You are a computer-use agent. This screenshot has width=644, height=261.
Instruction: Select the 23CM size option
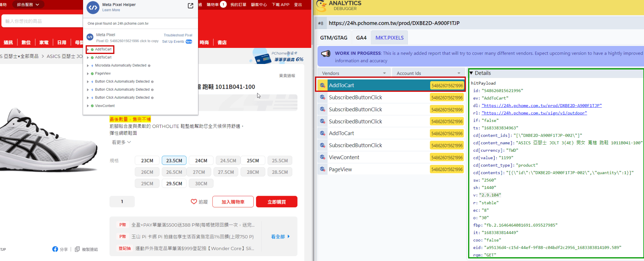coord(147,160)
